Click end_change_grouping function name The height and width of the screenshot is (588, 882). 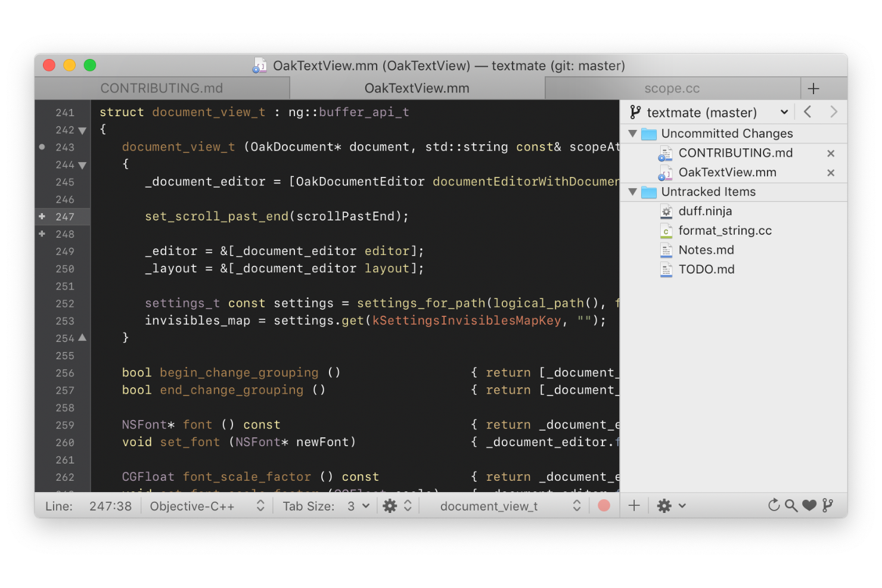click(232, 390)
